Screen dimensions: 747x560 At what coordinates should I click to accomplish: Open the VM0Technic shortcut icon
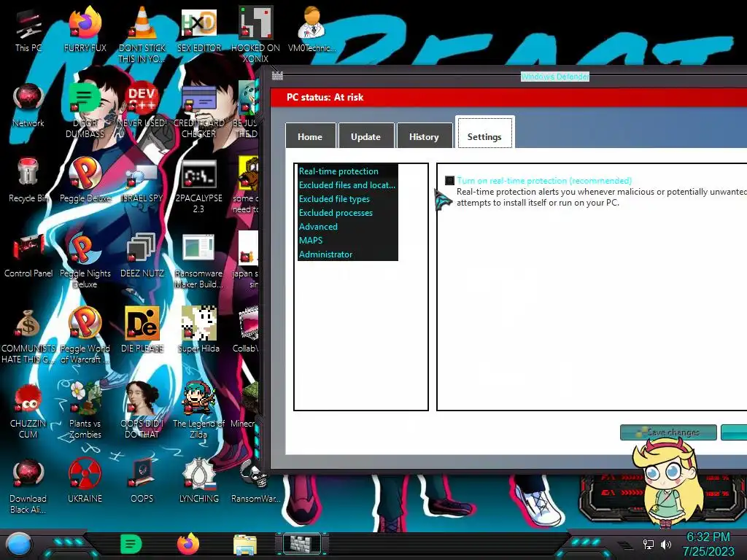(311, 29)
